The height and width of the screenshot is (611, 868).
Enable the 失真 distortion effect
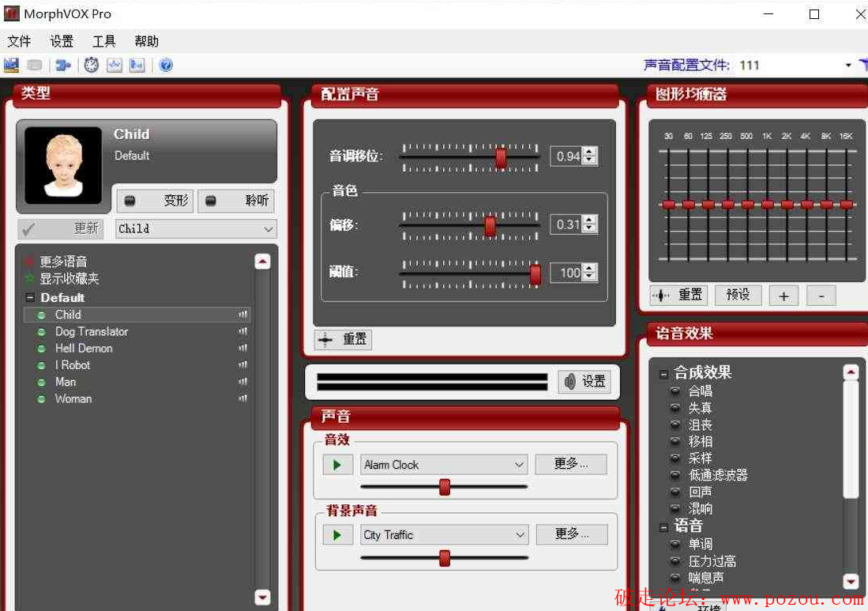coord(674,408)
